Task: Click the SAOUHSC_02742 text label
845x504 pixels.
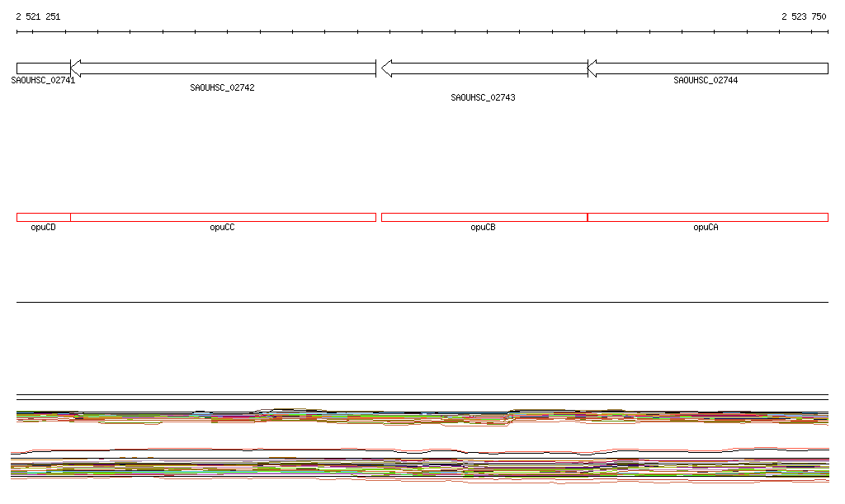Action: coord(222,87)
